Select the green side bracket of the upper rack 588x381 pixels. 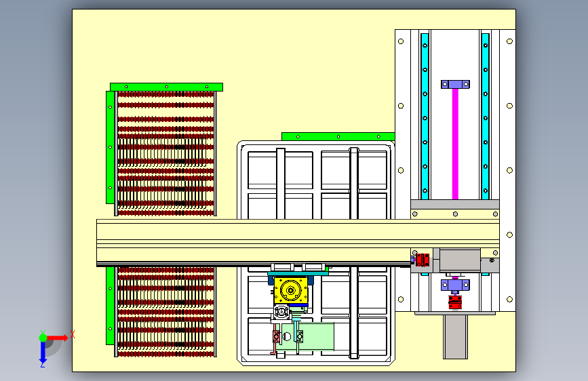tap(111, 147)
